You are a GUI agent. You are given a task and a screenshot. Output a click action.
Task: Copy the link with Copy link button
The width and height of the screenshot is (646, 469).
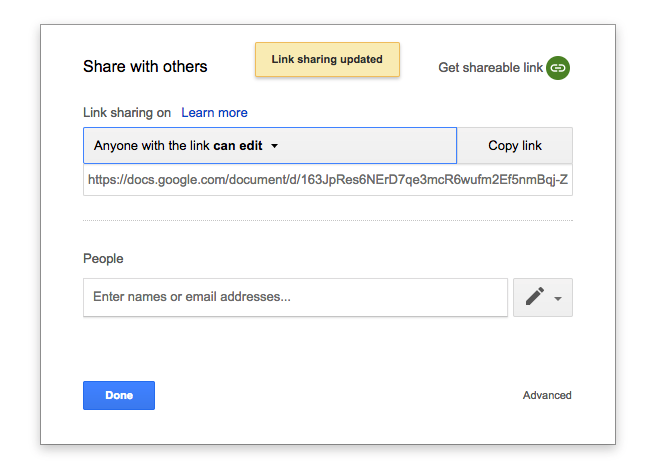point(515,145)
